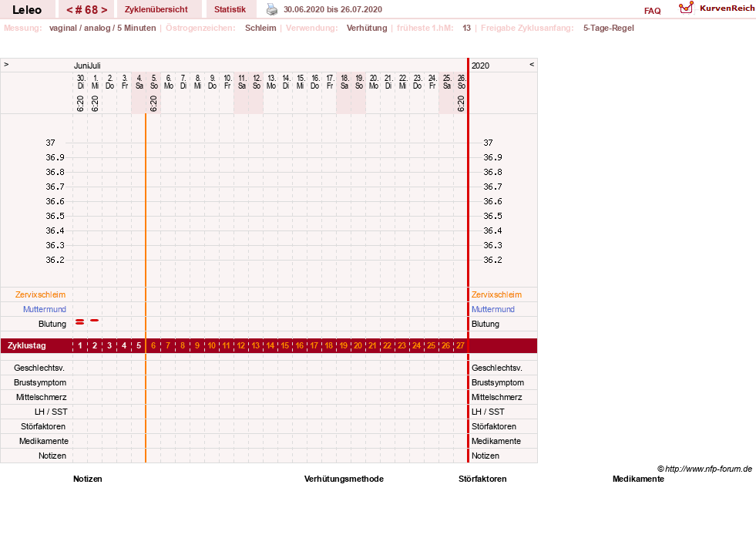The width and height of the screenshot is (756, 555).
Task: Click the 6:20 measuring time under 26. So
Action: pos(461,103)
